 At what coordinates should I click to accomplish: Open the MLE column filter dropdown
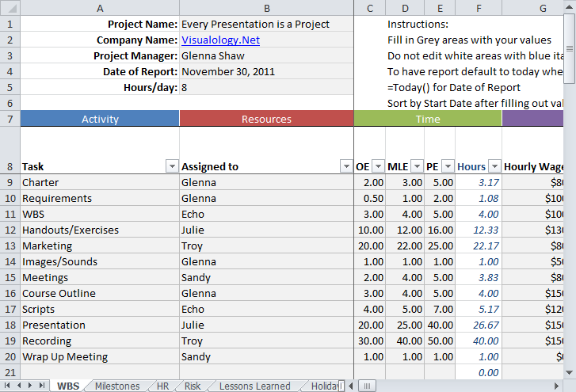coord(416,166)
